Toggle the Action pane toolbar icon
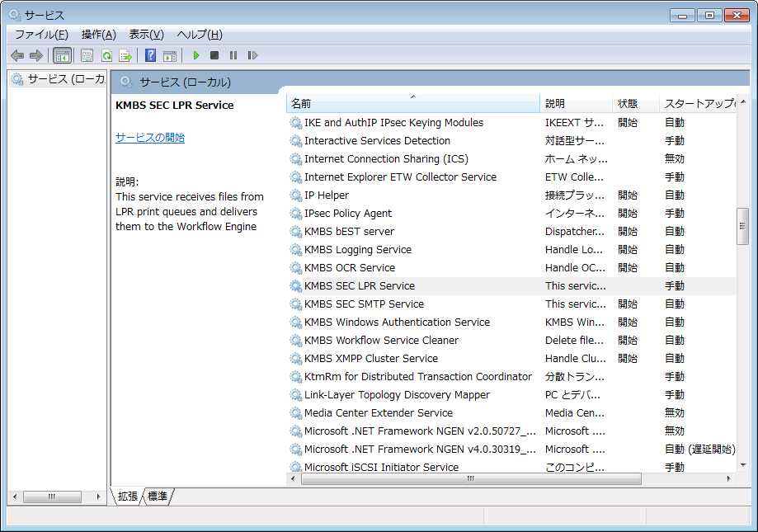758x532 pixels. [170, 55]
